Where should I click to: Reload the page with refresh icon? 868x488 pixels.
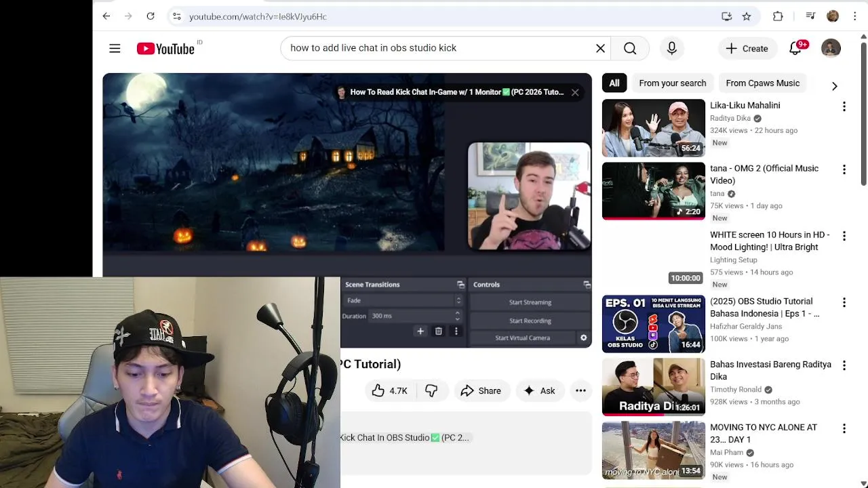click(x=151, y=16)
